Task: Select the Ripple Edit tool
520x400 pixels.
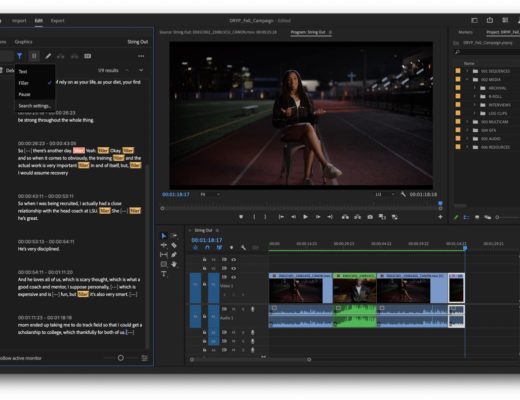Action: pyautogui.click(x=164, y=245)
